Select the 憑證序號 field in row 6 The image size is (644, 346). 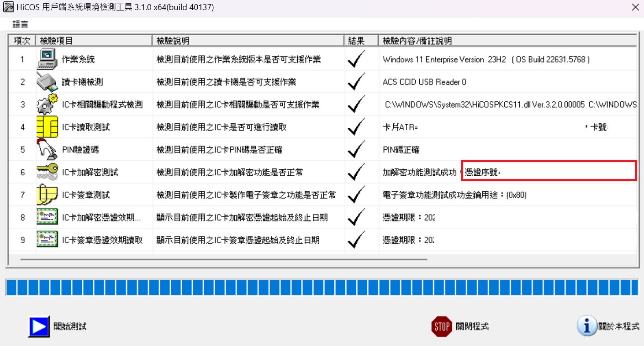(x=549, y=173)
